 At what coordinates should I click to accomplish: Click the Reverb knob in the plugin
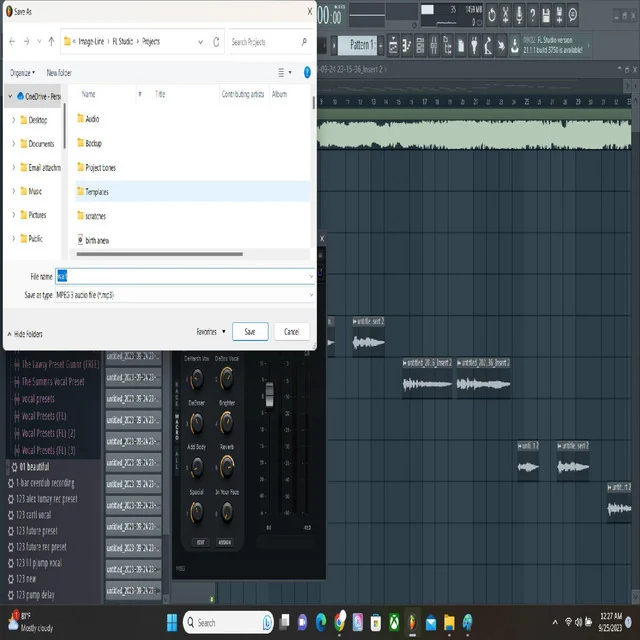point(227,467)
